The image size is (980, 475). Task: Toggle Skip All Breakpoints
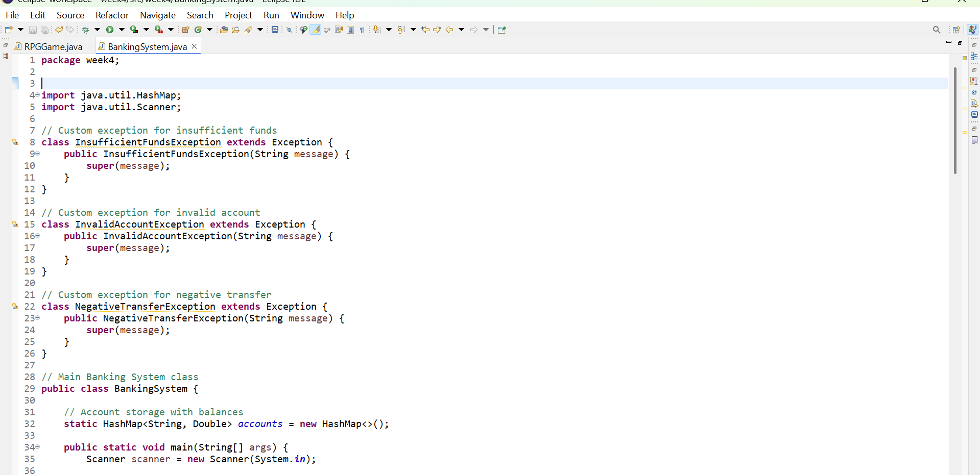[x=289, y=30]
